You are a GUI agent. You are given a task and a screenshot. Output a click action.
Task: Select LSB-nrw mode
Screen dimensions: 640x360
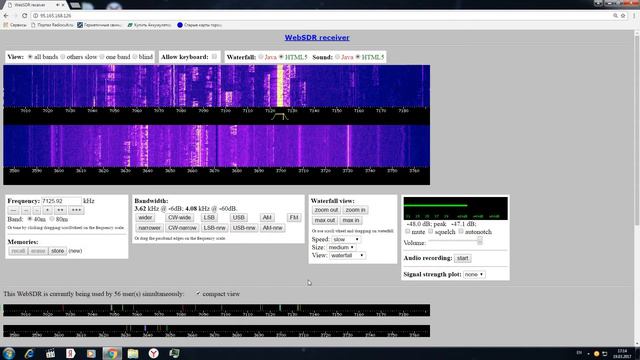(214, 228)
